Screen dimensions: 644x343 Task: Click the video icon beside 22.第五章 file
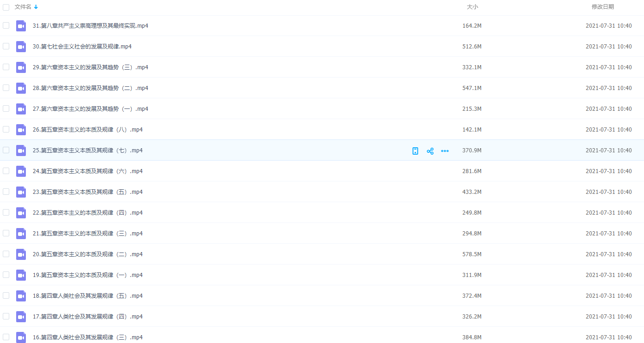pyautogui.click(x=21, y=213)
